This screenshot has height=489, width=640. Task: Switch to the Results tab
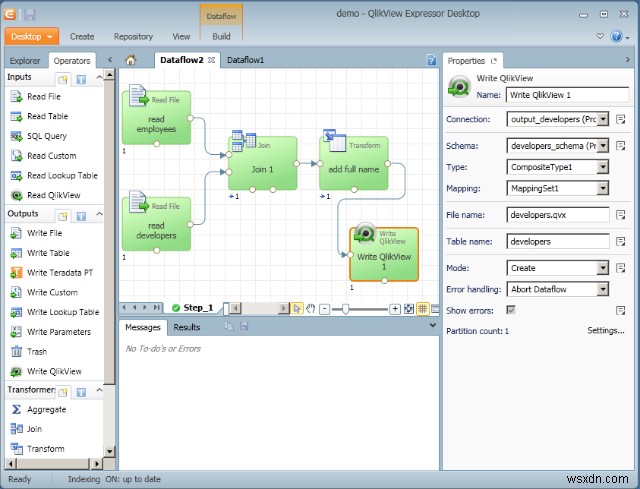[187, 327]
